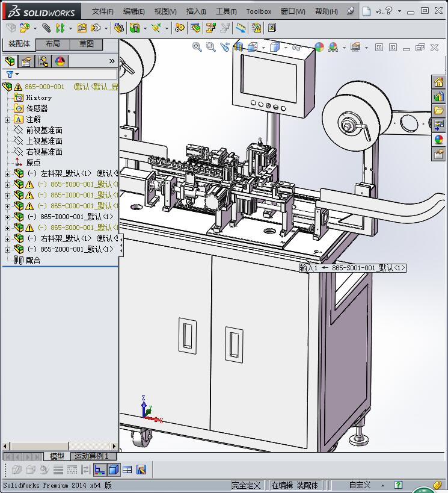Expand the 左料架_默认<1> component node
This screenshot has height=493, width=448.
tap(7, 174)
